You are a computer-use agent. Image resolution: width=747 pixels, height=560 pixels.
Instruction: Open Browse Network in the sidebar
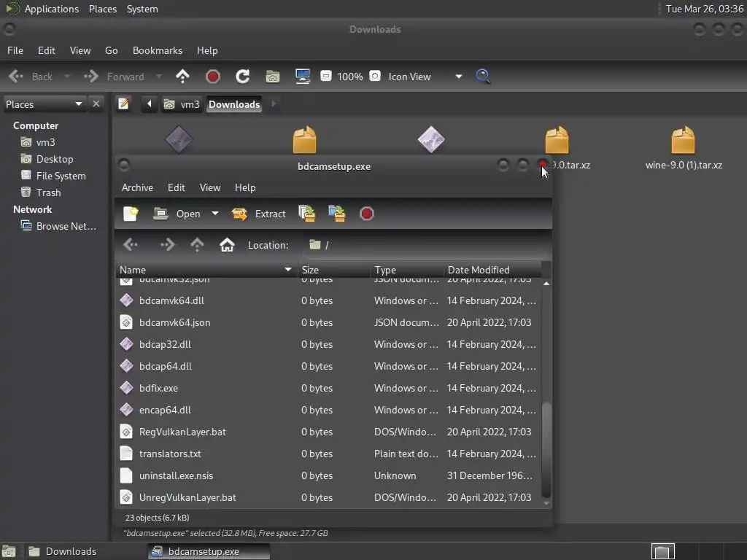pyautogui.click(x=58, y=226)
